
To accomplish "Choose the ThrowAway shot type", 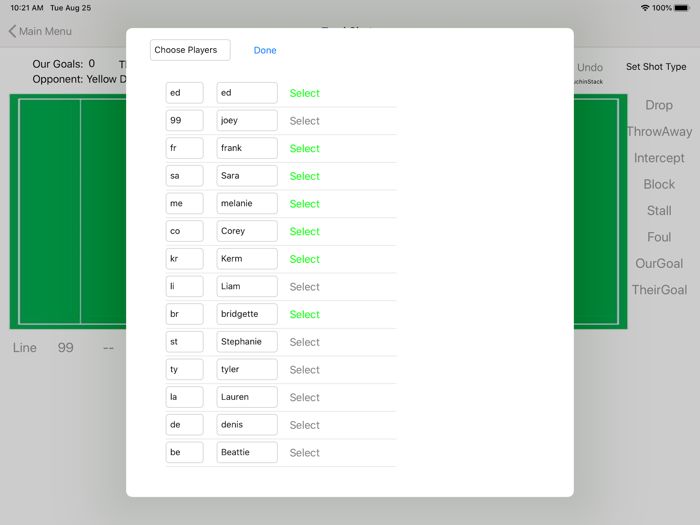I will pos(659,132).
